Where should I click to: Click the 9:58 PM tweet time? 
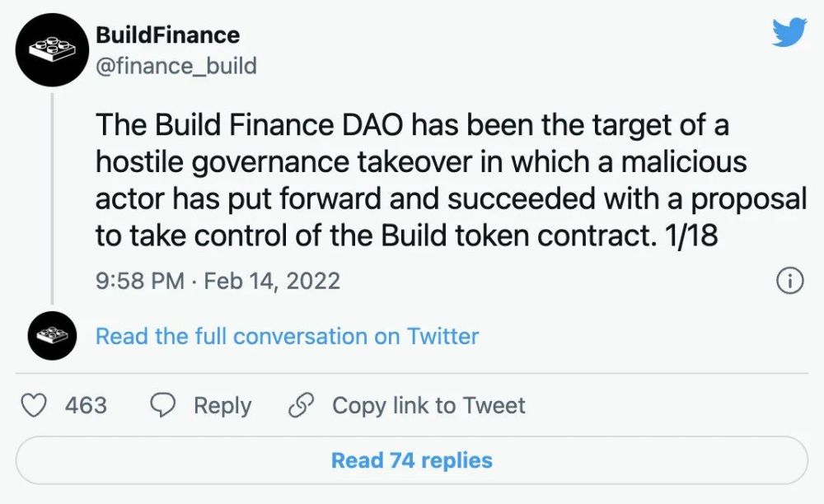[140, 281]
